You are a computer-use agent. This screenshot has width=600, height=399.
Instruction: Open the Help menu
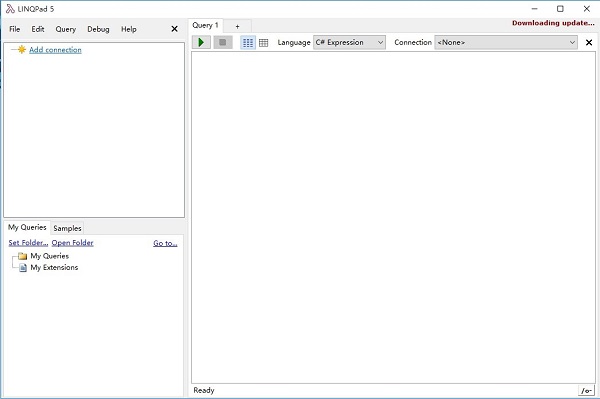point(129,29)
